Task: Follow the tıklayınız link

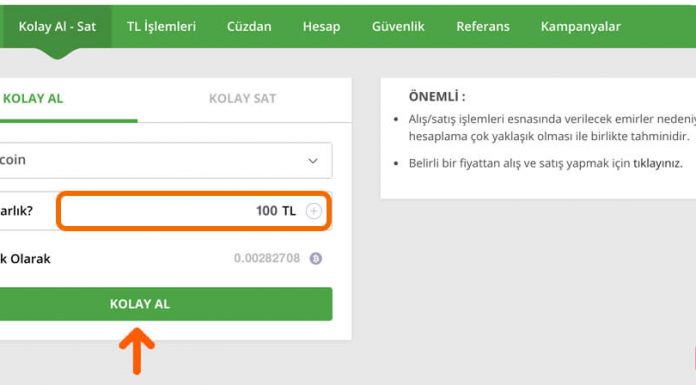Action: pyautogui.click(x=656, y=163)
